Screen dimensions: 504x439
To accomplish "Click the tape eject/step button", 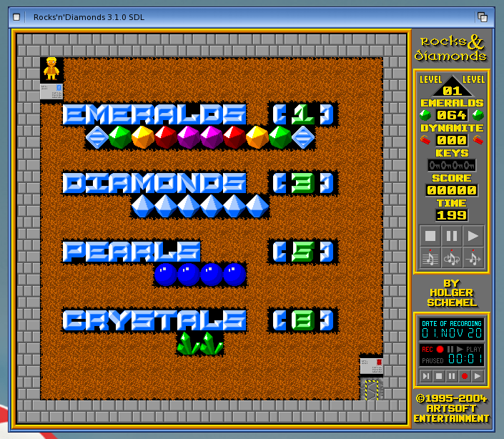I will click(x=426, y=375).
